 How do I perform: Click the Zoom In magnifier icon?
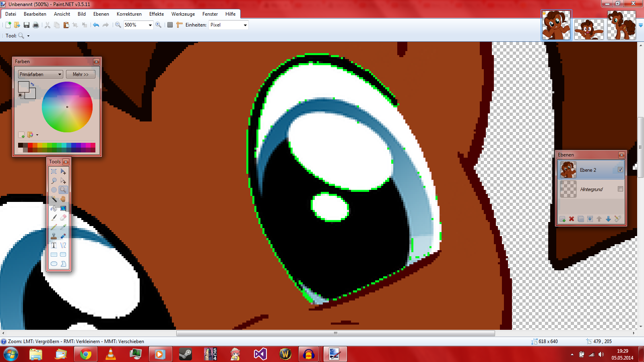coord(159,25)
